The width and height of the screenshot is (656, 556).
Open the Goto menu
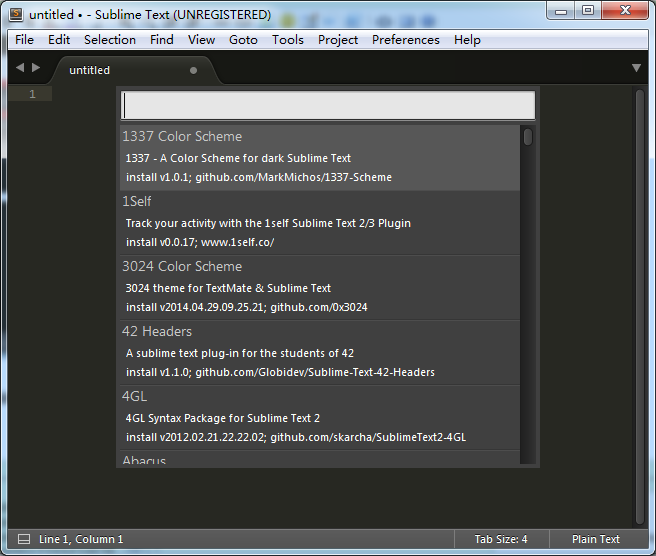[x=243, y=40]
